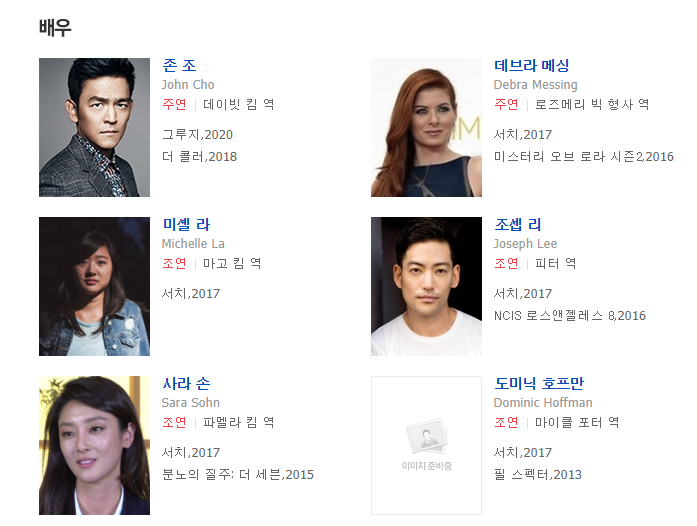Click the 조셉 리 actor name link
This screenshot has width=697, height=526.
tap(518, 225)
